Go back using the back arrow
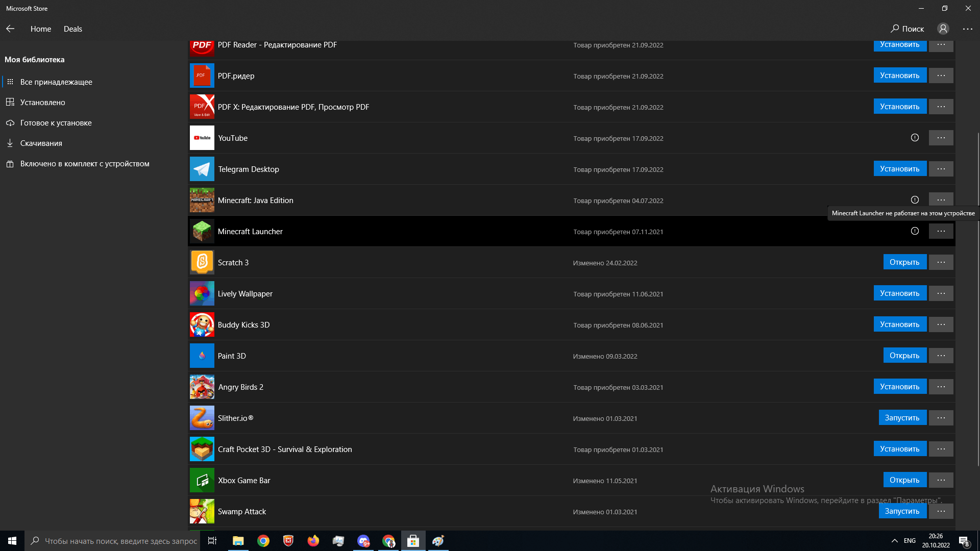The height and width of the screenshot is (551, 980). click(10, 29)
